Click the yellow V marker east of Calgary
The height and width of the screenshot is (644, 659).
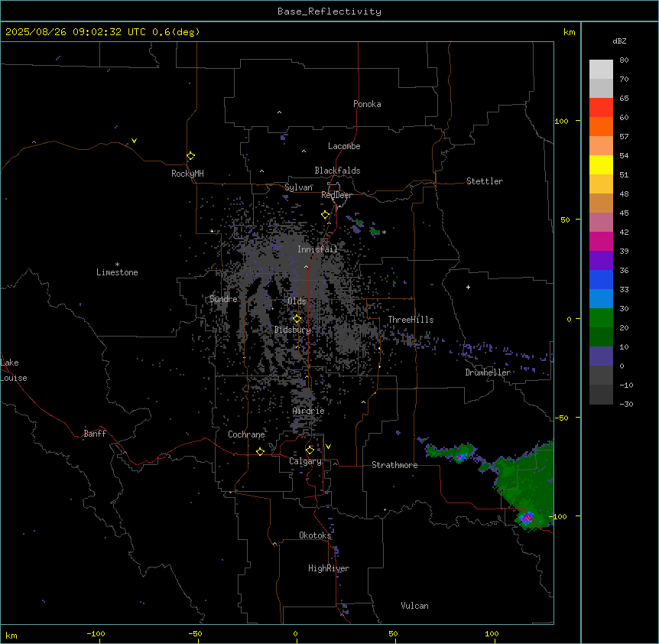(328, 447)
